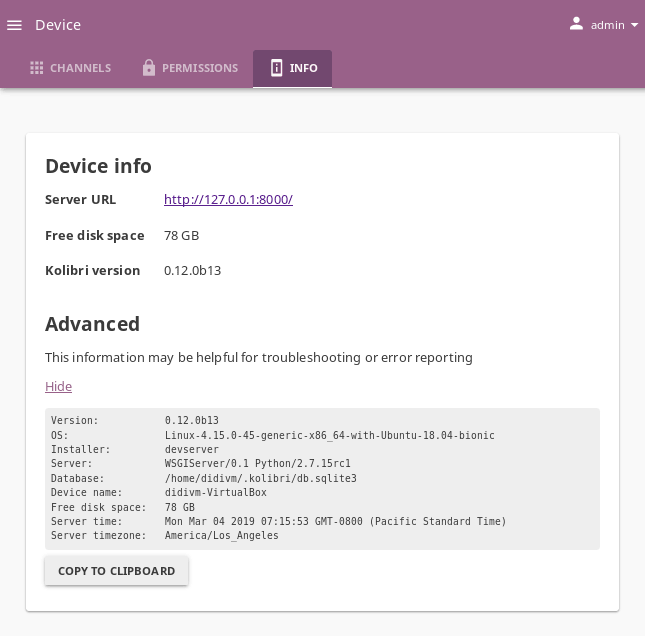
Task: Click the OS line Linux-4.15.0-45-generic text
Action: pos(329,435)
